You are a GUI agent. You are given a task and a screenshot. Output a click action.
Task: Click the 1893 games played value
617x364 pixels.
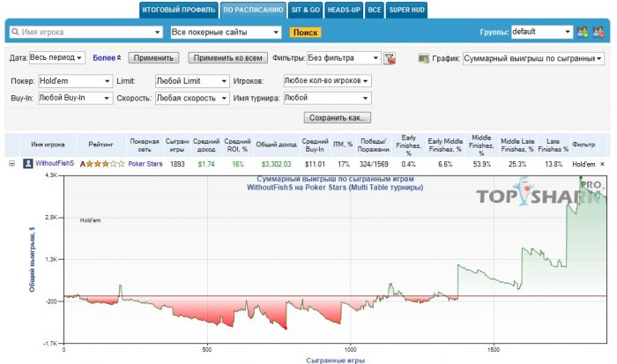[x=177, y=164]
